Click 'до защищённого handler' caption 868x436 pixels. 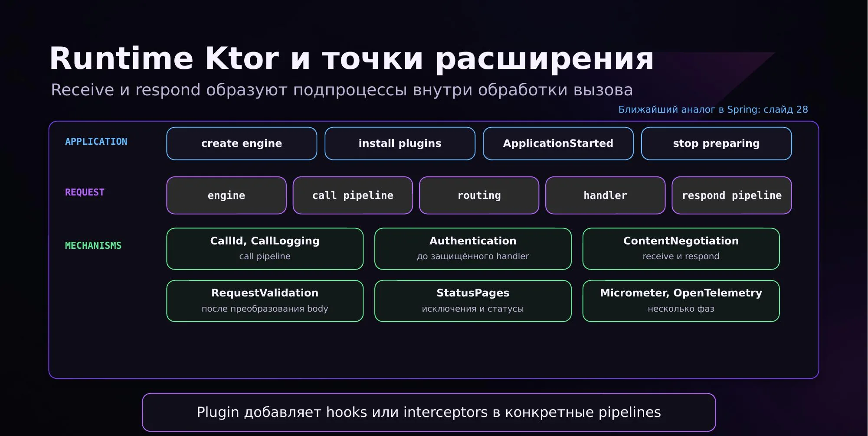[x=473, y=256]
